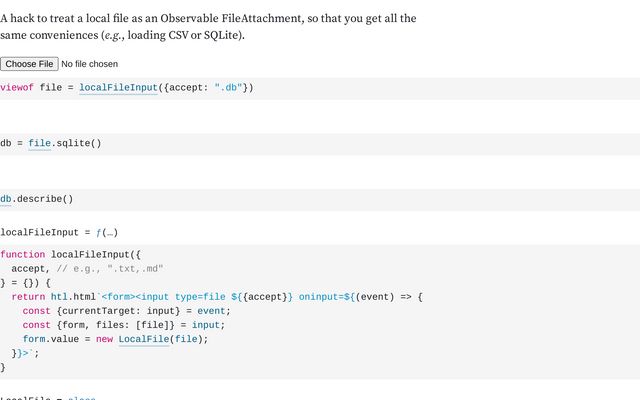Place cursor in 'db = file.sqlite()' cell

(x=320, y=144)
